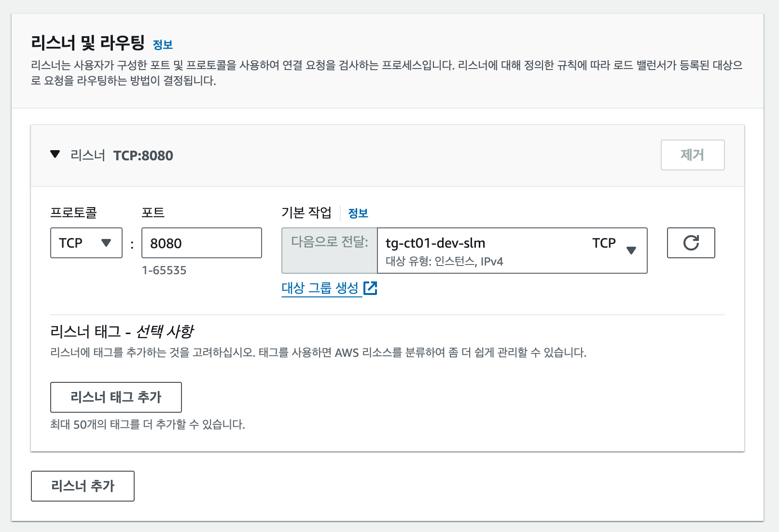The height and width of the screenshot is (532, 779).
Task: Click the 다음으로 전달 label box
Action: coord(330,251)
